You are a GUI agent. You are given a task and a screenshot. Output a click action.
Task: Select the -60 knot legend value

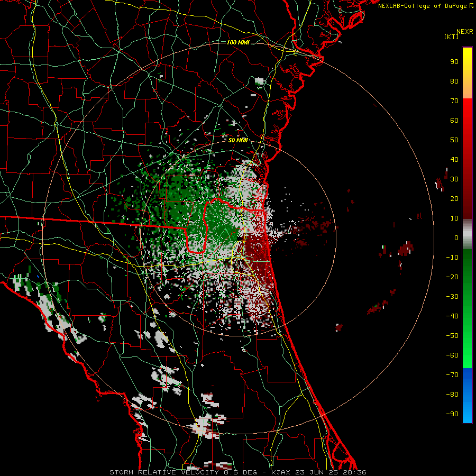pos(452,355)
